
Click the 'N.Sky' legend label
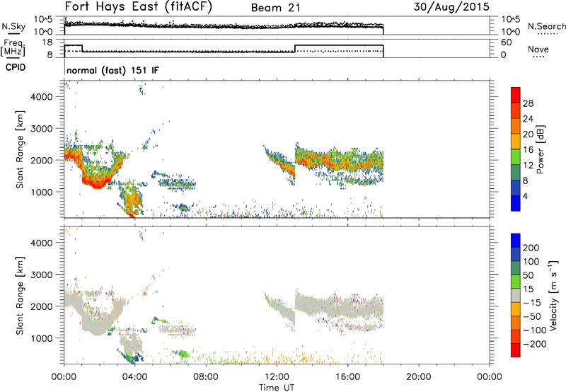(13, 26)
